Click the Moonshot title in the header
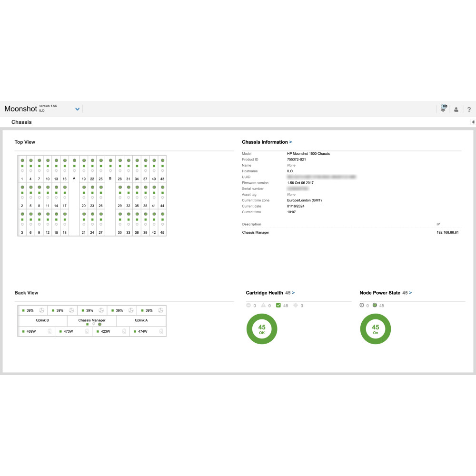The image size is (476, 476). [x=21, y=109]
